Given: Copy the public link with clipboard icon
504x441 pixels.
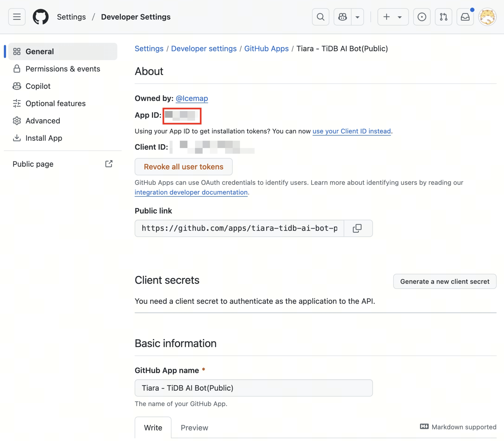Looking at the screenshot, I should click(x=358, y=228).
